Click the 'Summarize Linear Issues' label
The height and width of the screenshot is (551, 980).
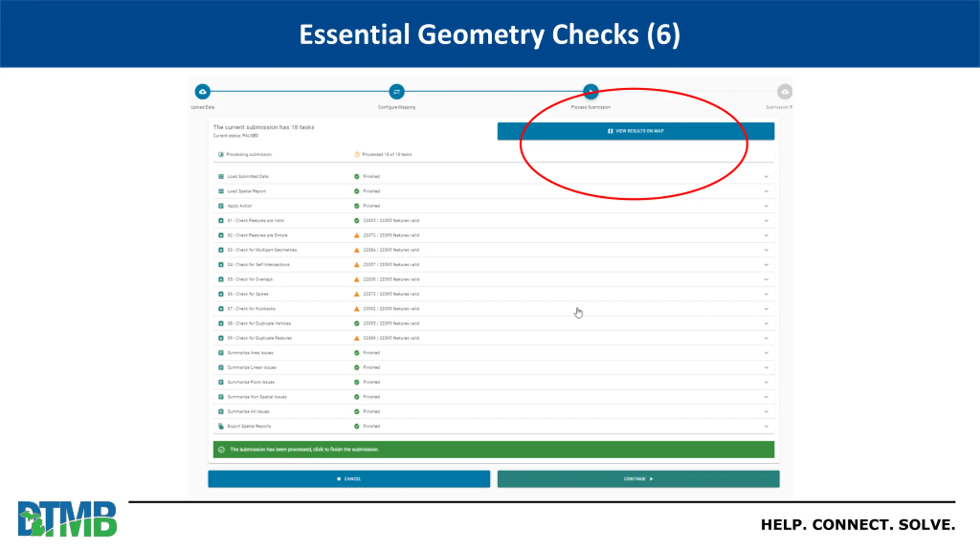pos(252,367)
